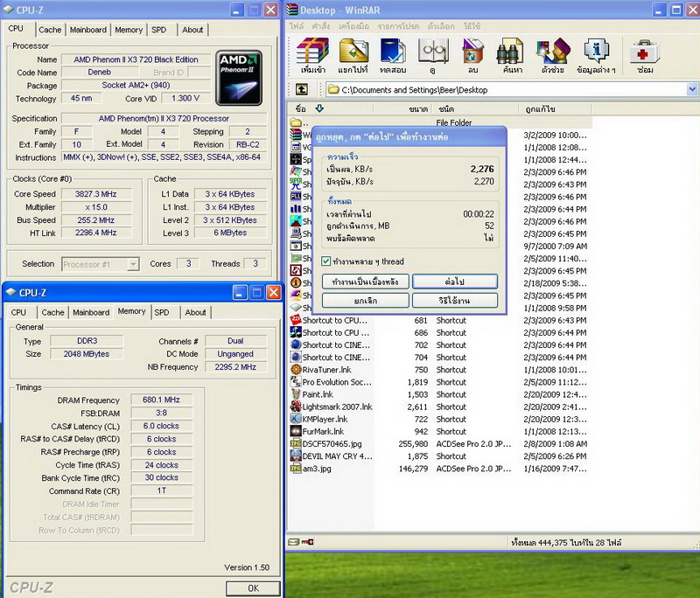Click the ต่อไป (Continue) button
The width and height of the screenshot is (700, 598).
tap(455, 282)
